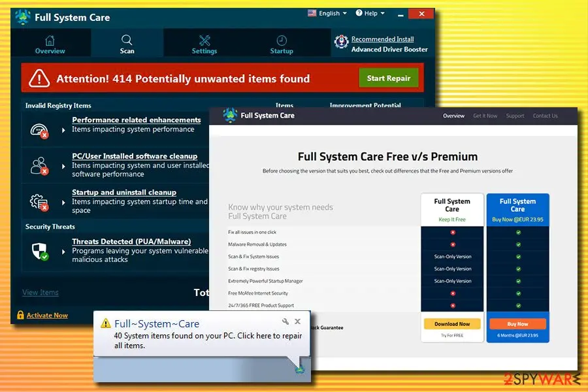Viewport: 588px width, 392px height.
Task: Click the 6 Months @EUR 23.95 text
Action: coord(517,335)
